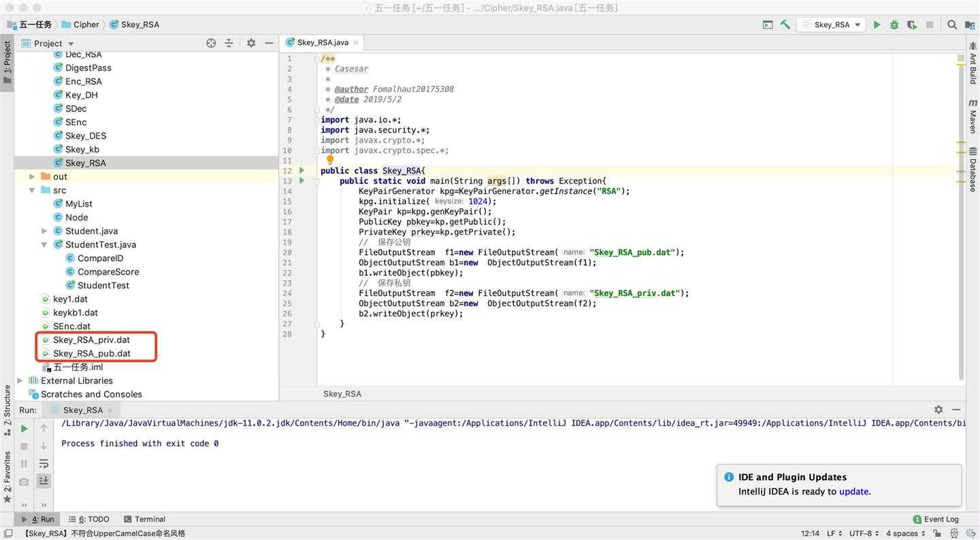
Task: Collapse all in the Project panel
Action: click(229, 43)
